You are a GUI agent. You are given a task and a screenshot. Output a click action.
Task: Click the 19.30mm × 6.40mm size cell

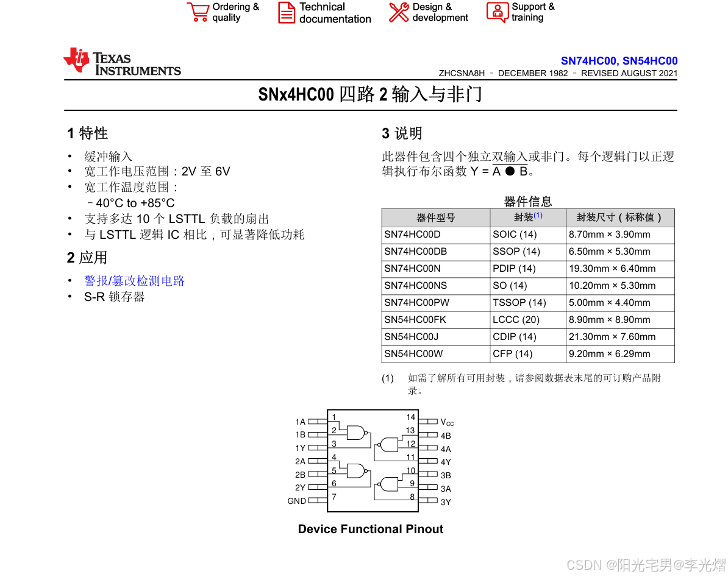620,269
